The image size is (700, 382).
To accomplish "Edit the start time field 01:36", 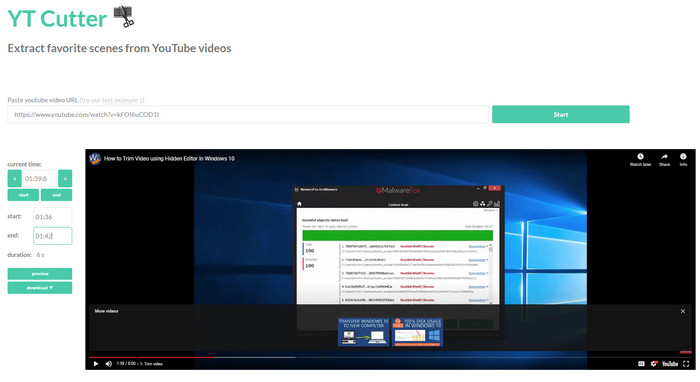I will (x=52, y=217).
